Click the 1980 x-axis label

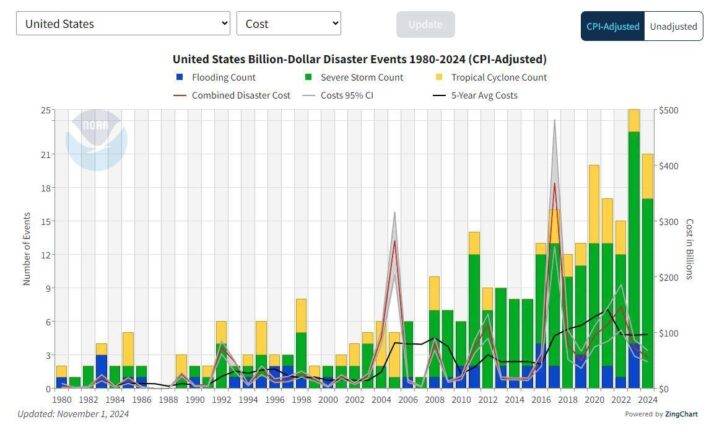[x=62, y=399]
